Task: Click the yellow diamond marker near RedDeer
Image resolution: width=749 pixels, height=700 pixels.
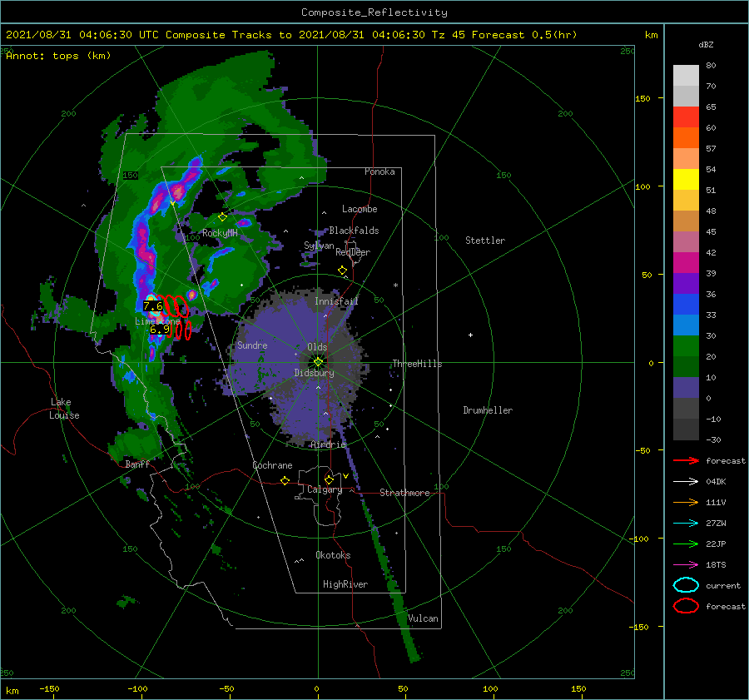Action: pos(342,271)
